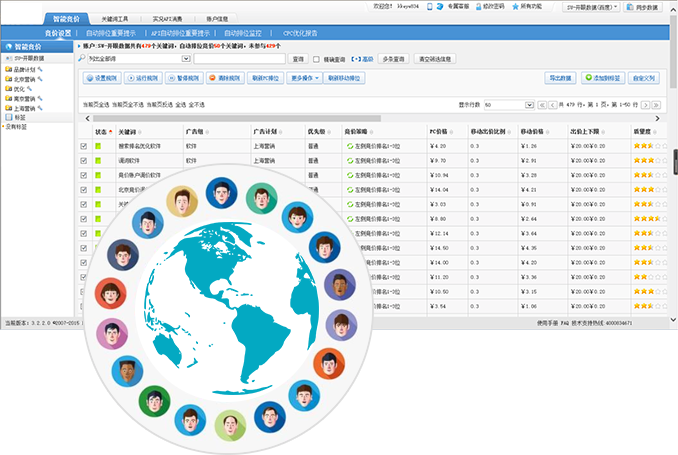Uncheck the 搜索排名优化软件 row checkbox

pos(84,147)
